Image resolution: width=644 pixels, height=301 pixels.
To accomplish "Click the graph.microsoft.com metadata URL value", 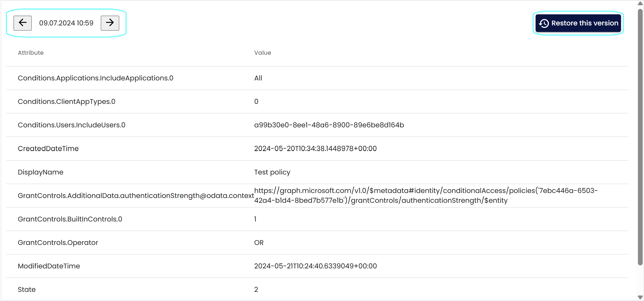I will tap(426, 195).
